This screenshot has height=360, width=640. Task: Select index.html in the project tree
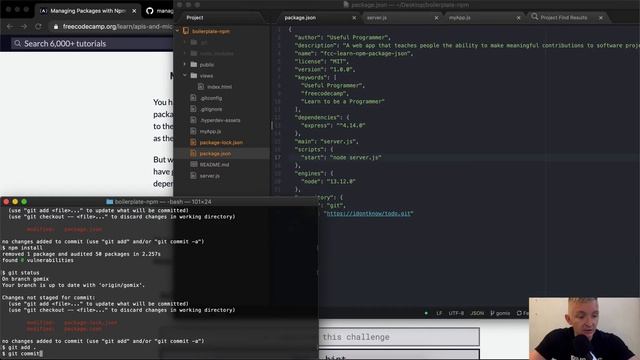tap(219, 87)
